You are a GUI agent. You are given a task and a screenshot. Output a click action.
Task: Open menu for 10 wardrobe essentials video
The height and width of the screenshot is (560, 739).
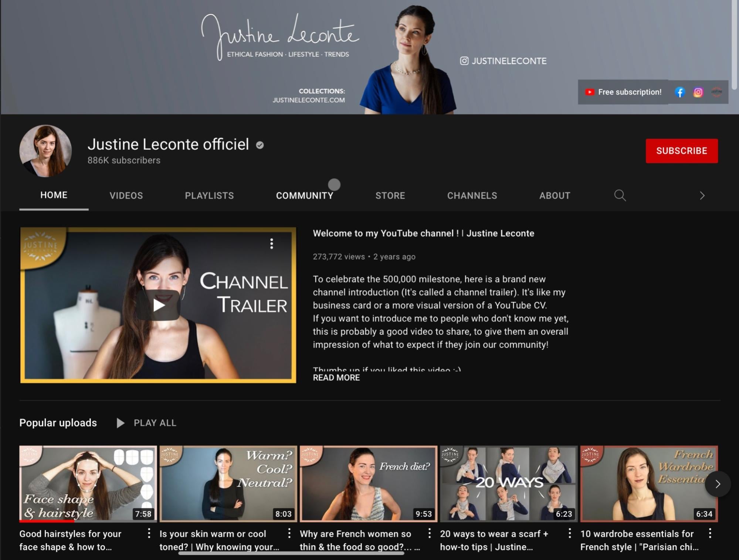coord(710,533)
